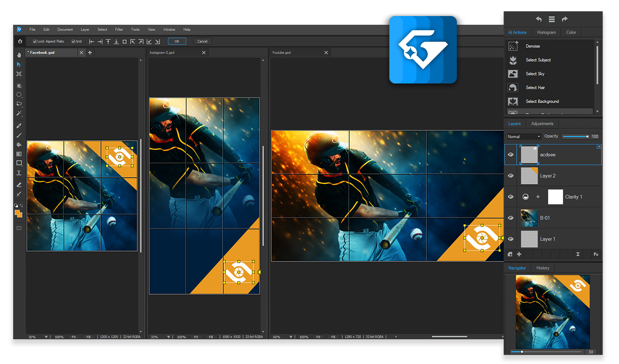
Task: Open the 30% zoom dropdown for Facebook.gsd
Action: pos(47,337)
